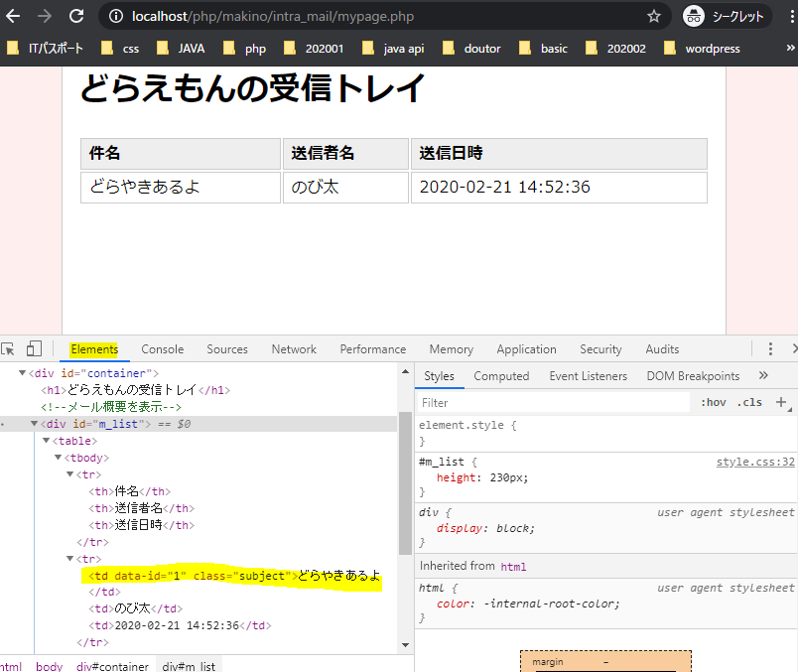Image resolution: width=798 pixels, height=672 pixels.
Task: Open the php bookmark folder
Action: pyautogui.click(x=244, y=49)
